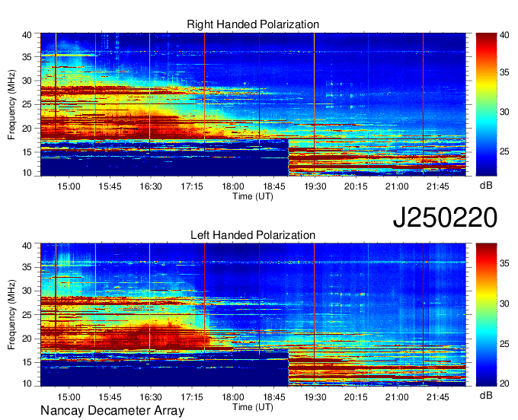Click the Right Handed polarization color scale bar
518x420 pixels.
point(486,104)
